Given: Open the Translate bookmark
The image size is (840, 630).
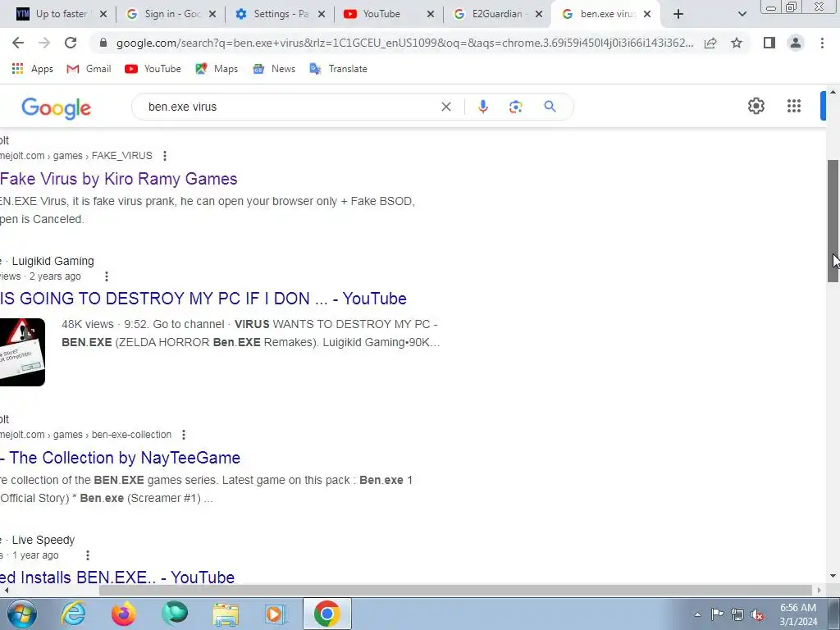Looking at the screenshot, I should [x=338, y=69].
